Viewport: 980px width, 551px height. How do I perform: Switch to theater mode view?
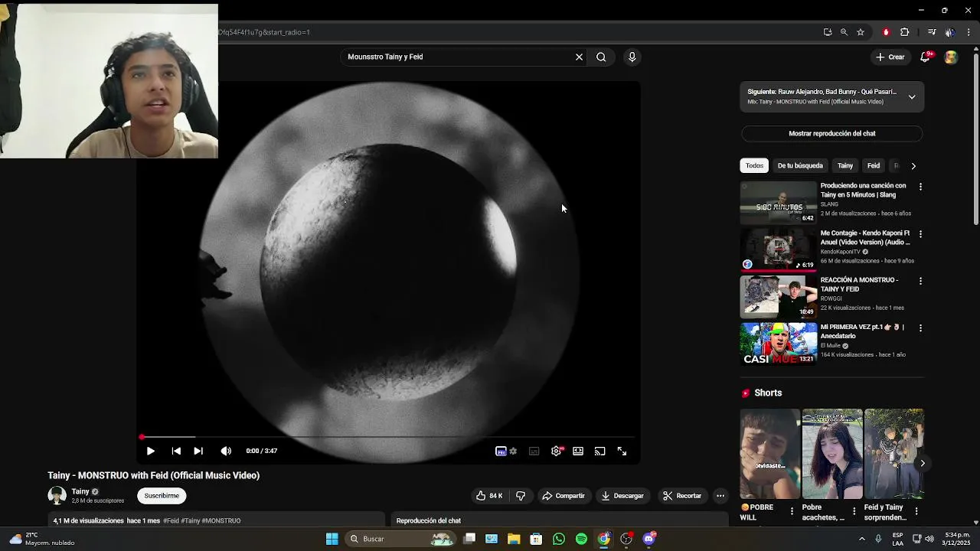point(578,452)
